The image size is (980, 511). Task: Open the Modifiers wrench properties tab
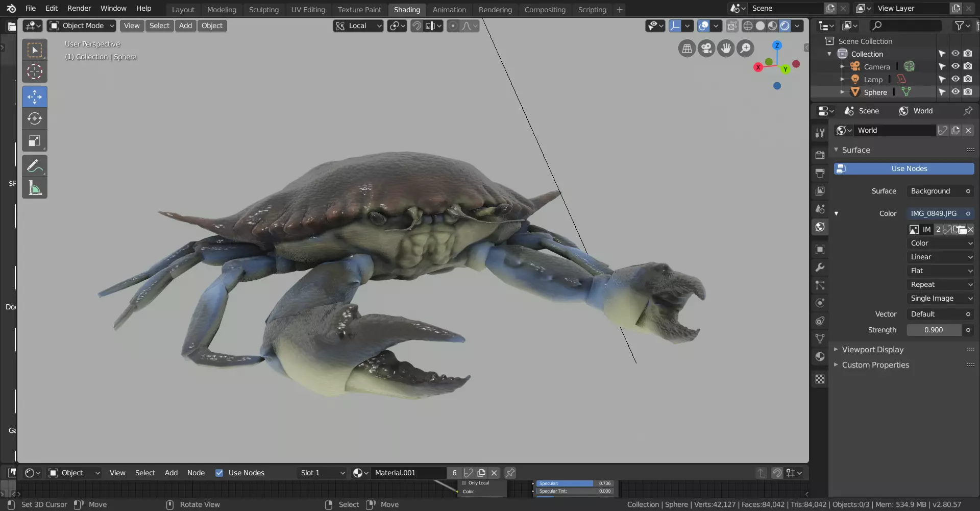click(x=820, y=267)
